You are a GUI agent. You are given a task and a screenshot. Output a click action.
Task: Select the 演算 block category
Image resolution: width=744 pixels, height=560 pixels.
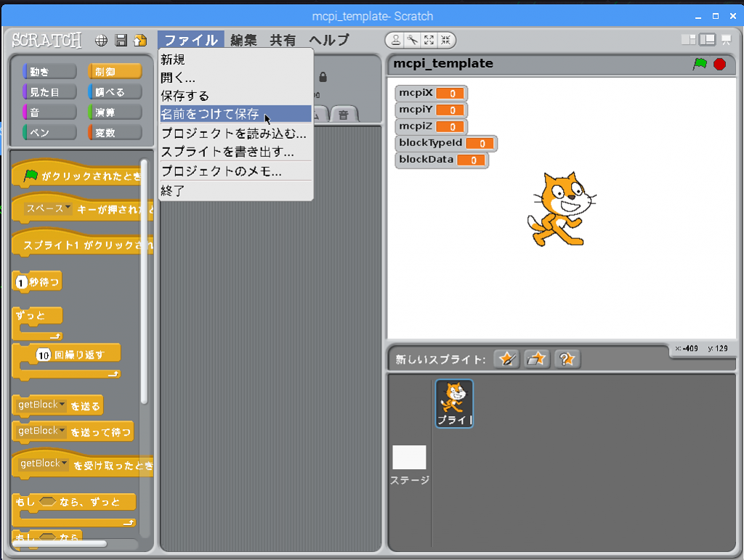click(x=115, y=113)
